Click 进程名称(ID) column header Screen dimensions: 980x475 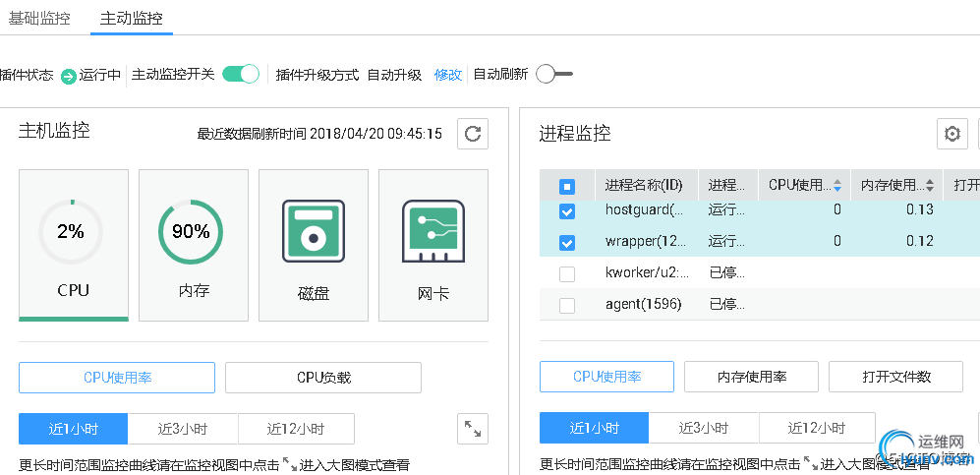pyautogui.click(x=644, y=186)
